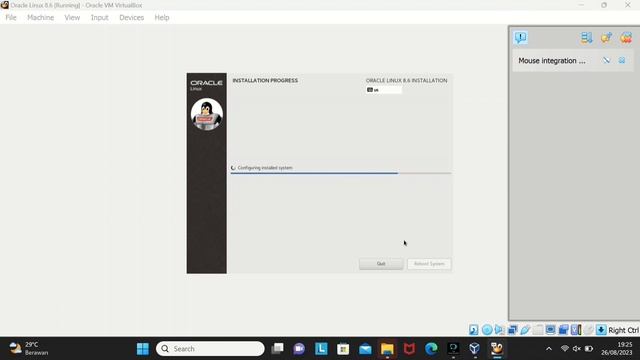This screenshot has height=360, width=640.
Task: Click the hard disk activity status icon
Action: tap(473, 329)
